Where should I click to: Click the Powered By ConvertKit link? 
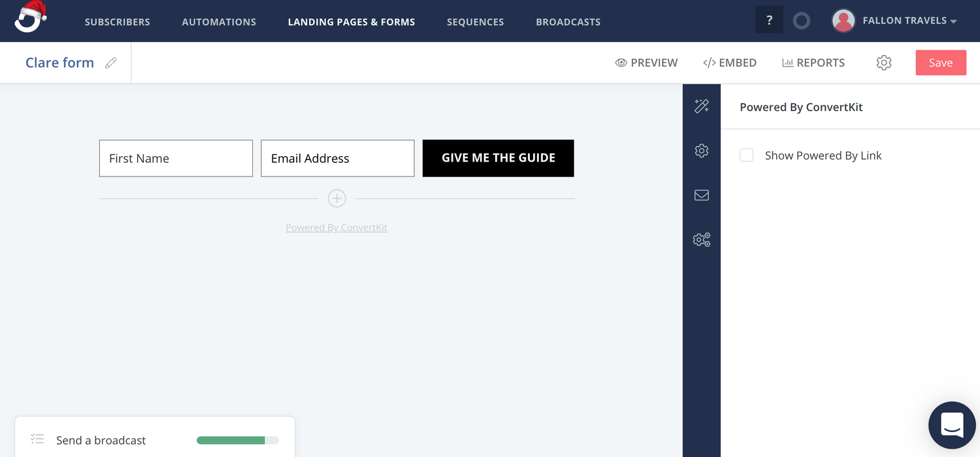336,227
